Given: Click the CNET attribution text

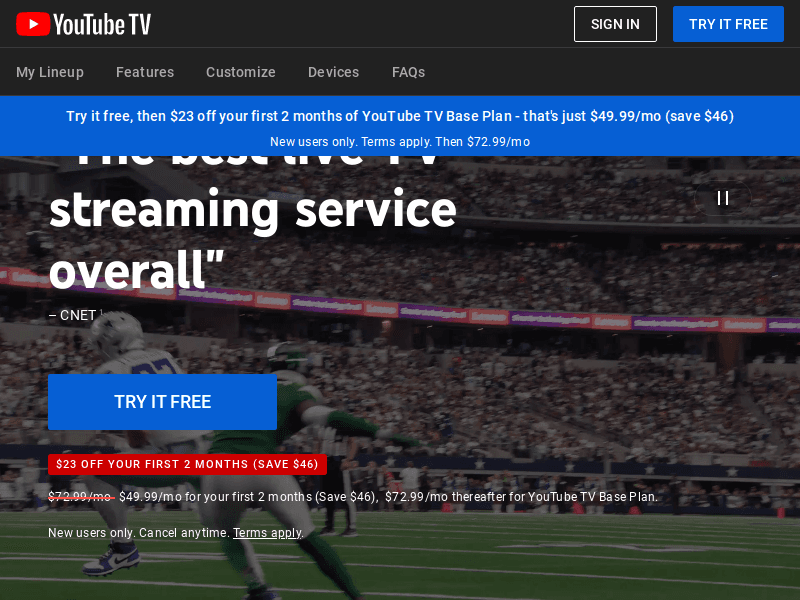Looking at the screenshot, I should [x=72, y=315].
